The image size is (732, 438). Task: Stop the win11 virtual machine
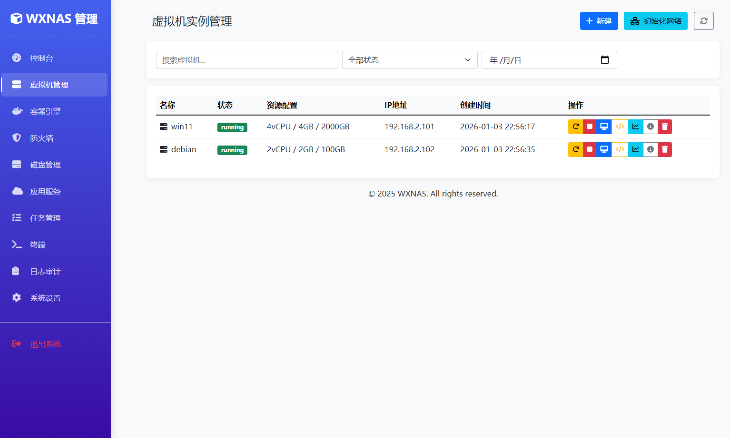pos(590,127)
